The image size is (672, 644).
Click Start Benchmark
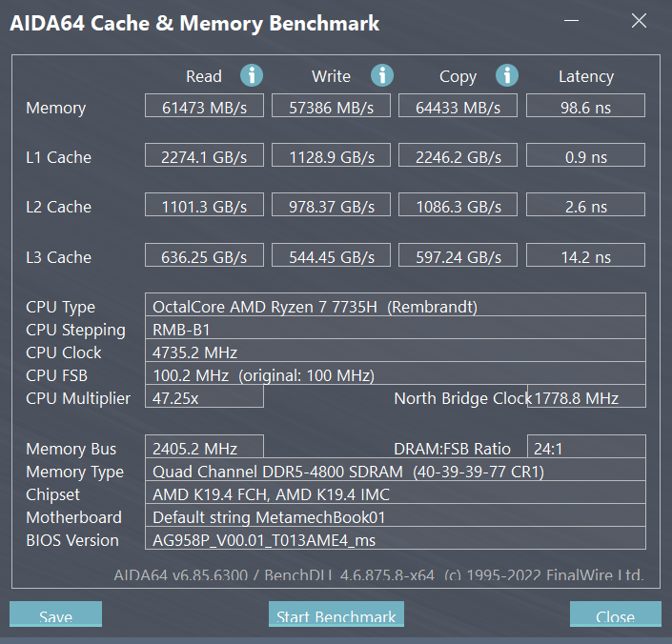pos(336,615)
